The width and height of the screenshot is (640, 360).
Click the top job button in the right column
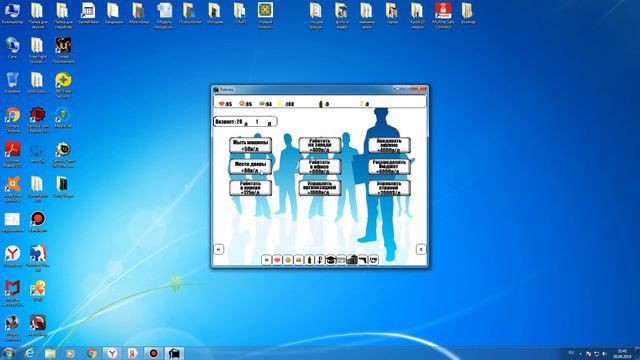click(389, 145)
